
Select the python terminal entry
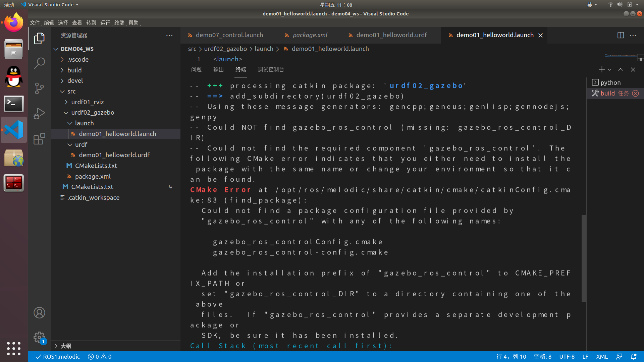(x=615, y=82)
